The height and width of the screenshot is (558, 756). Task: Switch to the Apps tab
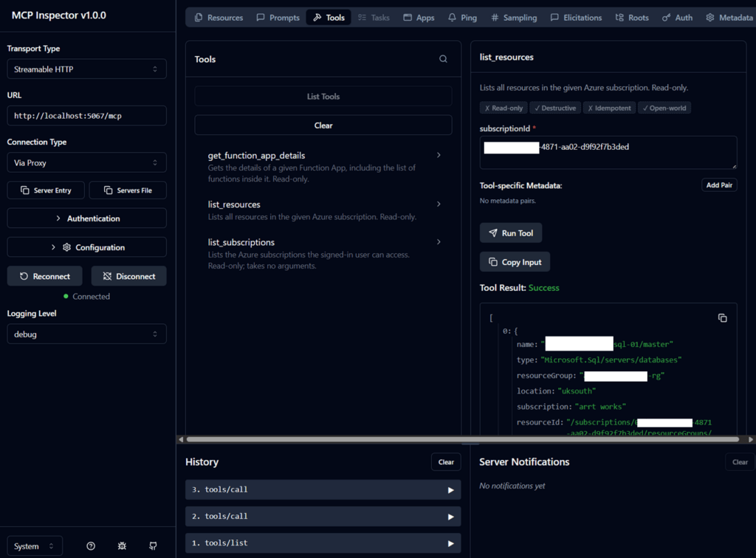pyautogui.click(x=419, y=18)
